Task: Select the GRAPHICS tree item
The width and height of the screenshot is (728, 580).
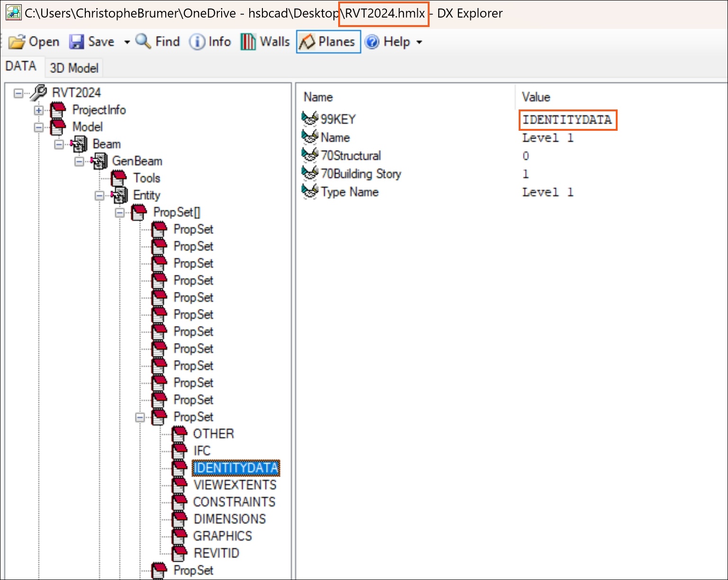Action: tap(223, 536)
